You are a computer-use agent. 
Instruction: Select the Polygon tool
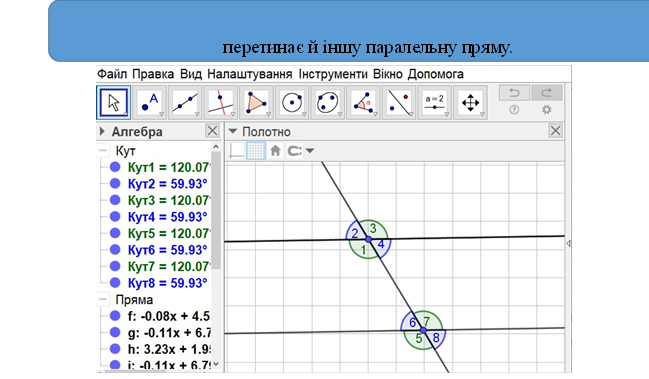click(256, 103)
